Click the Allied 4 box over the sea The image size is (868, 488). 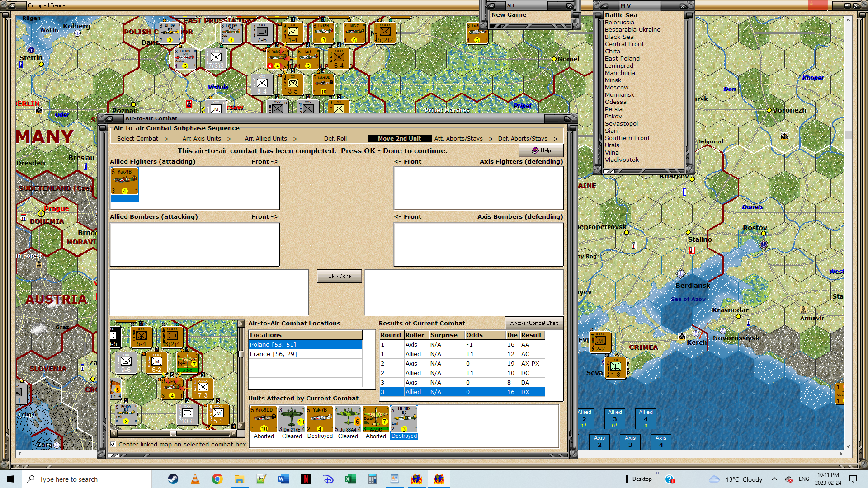(x=646, y=419)
